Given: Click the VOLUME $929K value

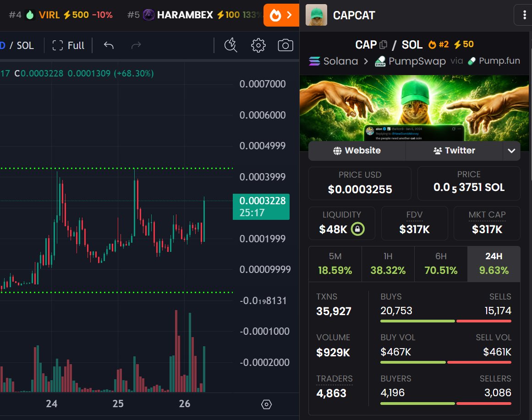Looking at the screenshot, I should pyautogui.click(x=333, y=353).
